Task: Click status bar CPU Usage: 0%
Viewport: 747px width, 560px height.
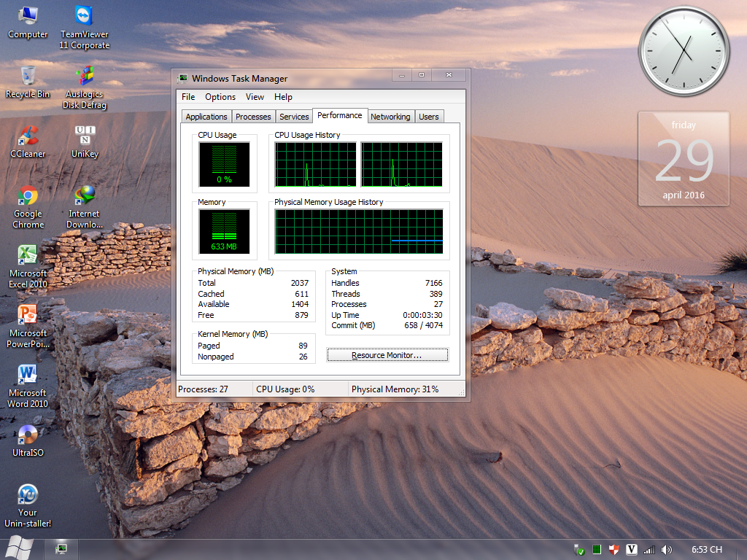Action: [285, 389]
